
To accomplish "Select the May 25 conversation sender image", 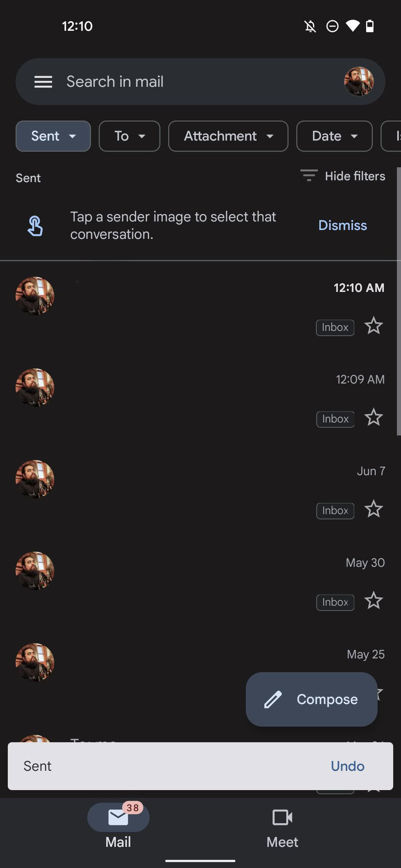I will click(x=35, y=662).
